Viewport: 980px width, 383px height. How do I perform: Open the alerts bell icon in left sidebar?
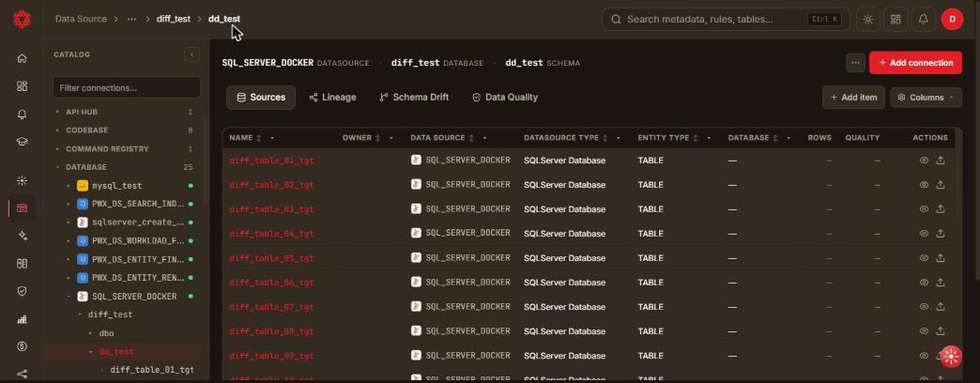point(22,115)
